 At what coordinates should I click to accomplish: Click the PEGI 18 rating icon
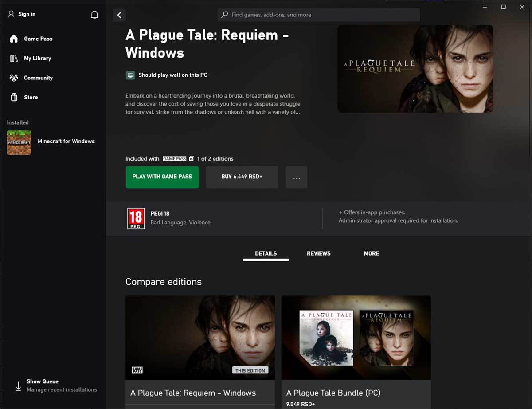[135, 218]
